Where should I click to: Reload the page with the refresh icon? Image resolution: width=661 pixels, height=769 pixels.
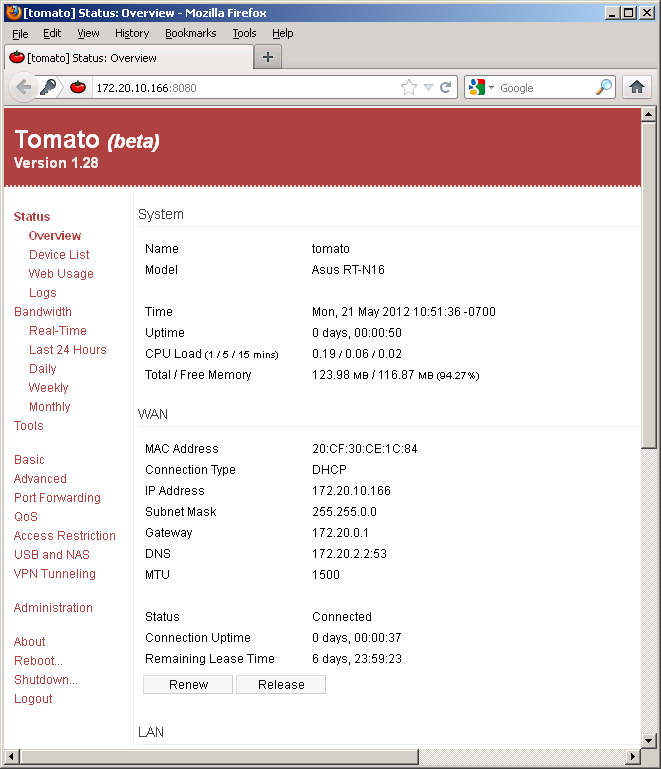click(x=446, y=88)
